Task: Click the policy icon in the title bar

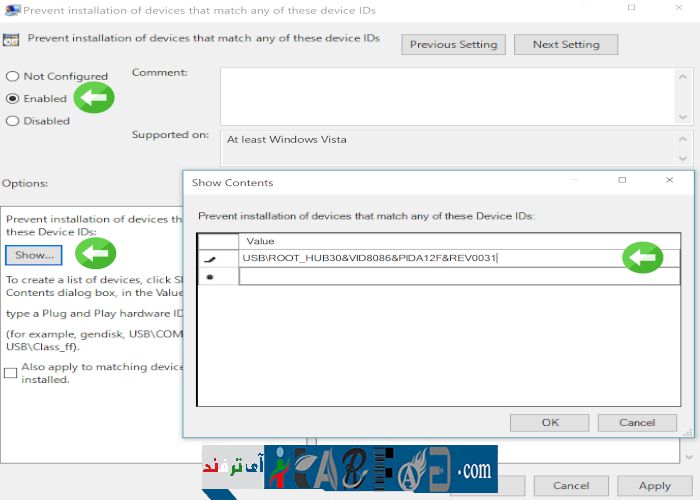Action: click(11, 11)
